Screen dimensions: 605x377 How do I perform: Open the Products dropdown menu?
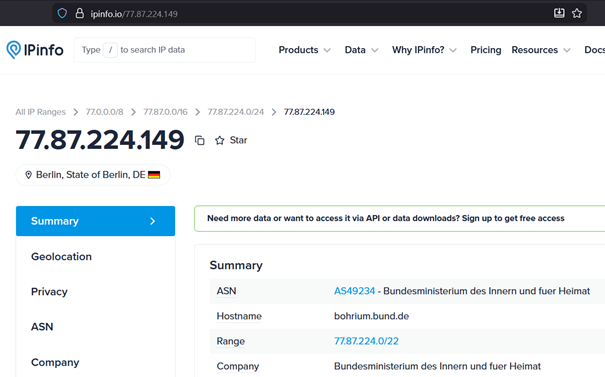[304, 50]
